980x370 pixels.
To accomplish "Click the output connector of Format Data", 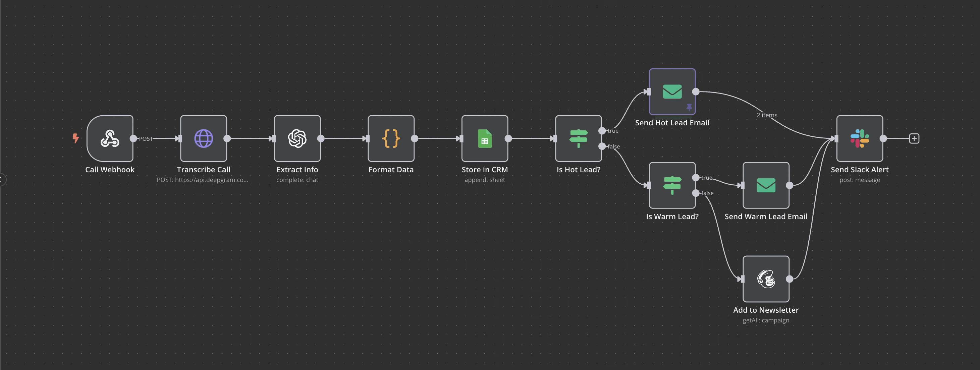I will click(415, 138).
